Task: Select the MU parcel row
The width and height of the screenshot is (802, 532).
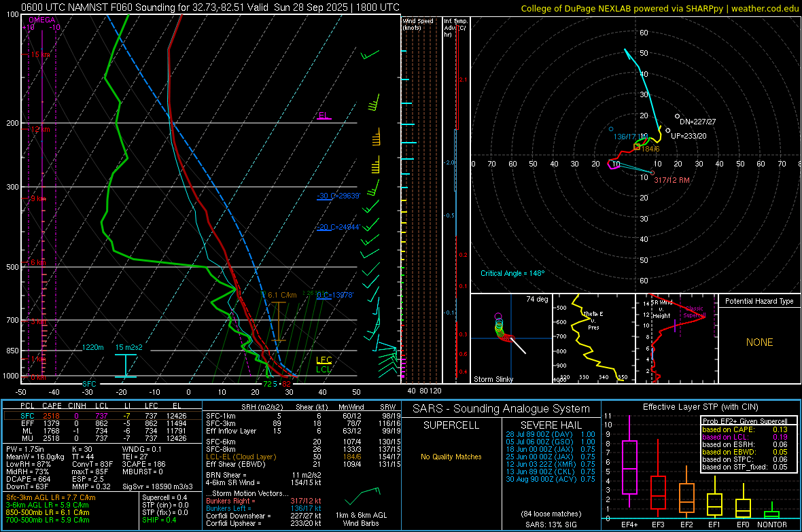Action: 103,438
